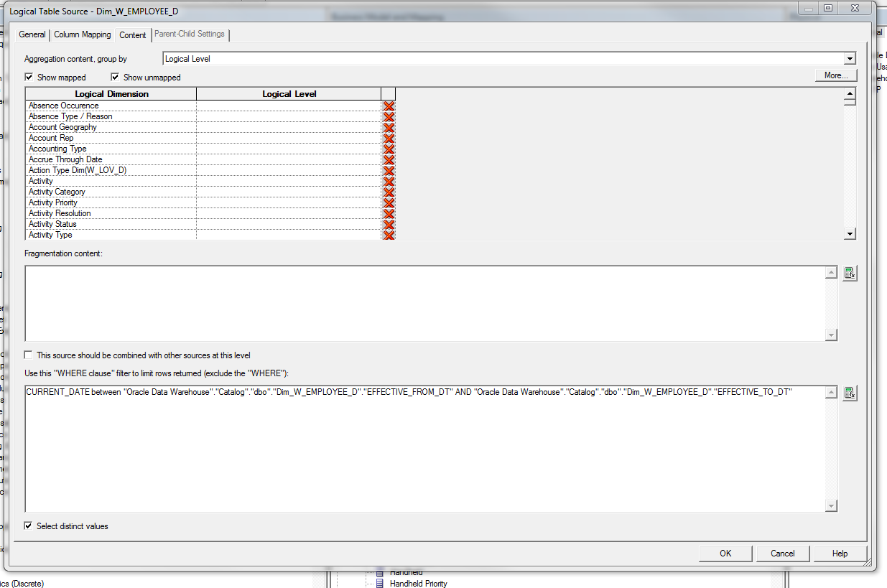
Task: Clear the Accrue Through Date mapping
Action: click(x=389, y=159)
